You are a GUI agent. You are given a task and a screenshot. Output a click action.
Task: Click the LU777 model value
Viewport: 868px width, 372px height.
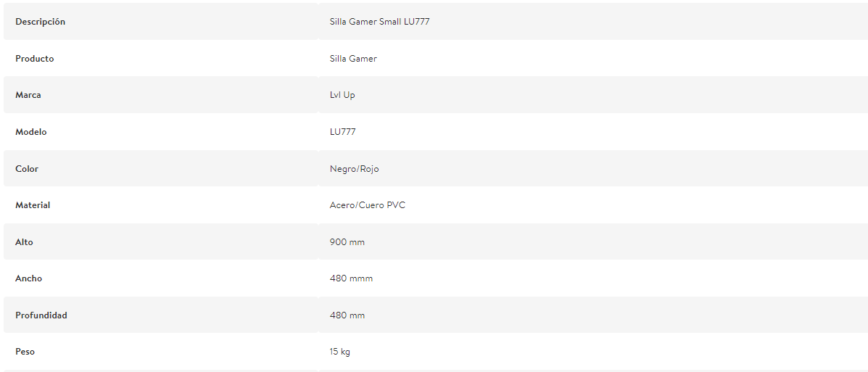click(343, 132)
